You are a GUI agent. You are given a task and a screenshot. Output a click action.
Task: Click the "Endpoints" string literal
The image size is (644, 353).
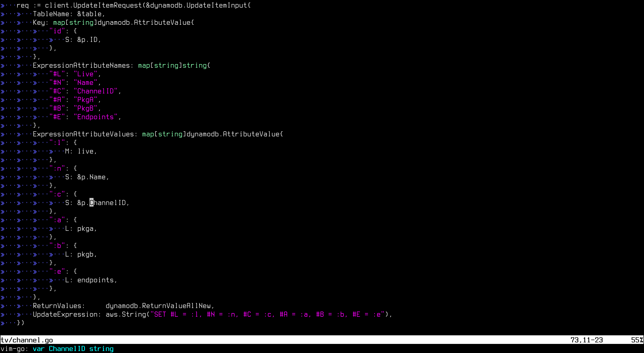(95, 117)
